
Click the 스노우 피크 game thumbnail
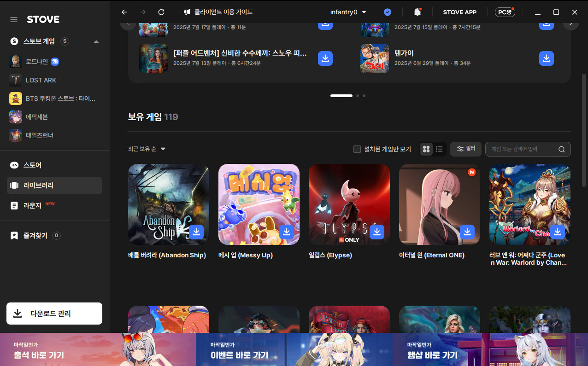pyautogui.click(x=153, y=58)
